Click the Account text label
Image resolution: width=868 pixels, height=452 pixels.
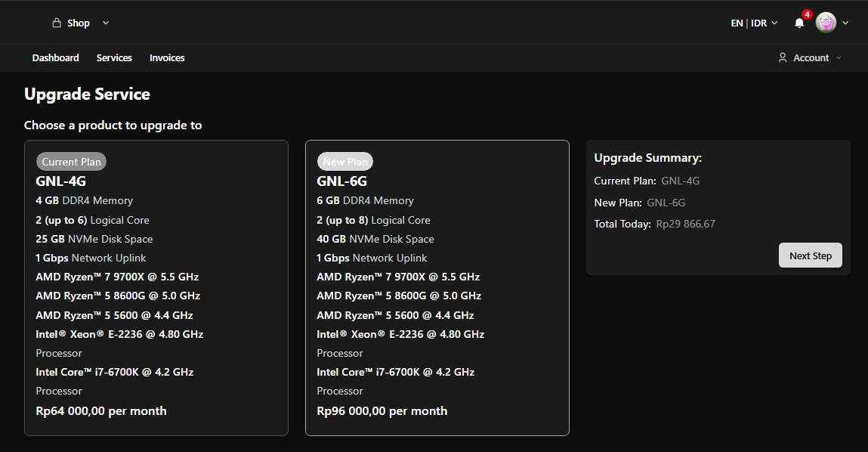[x=811, y=58]
